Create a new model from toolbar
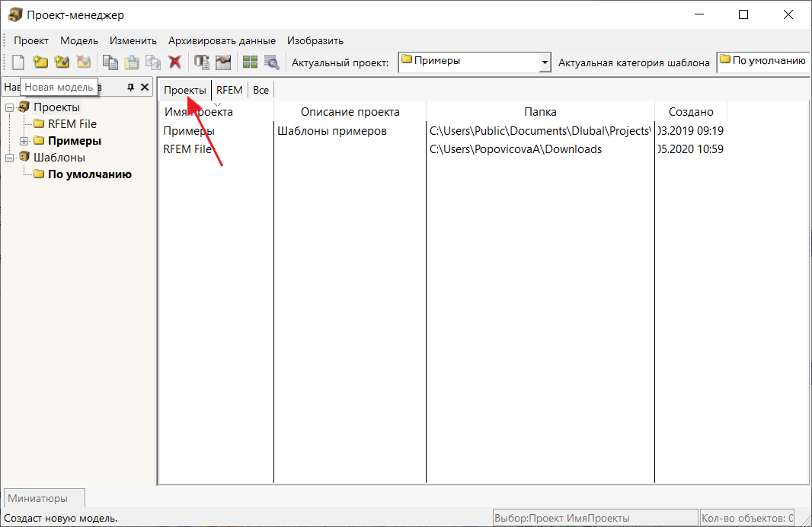The image size is (812, 527). click(18, 62)
